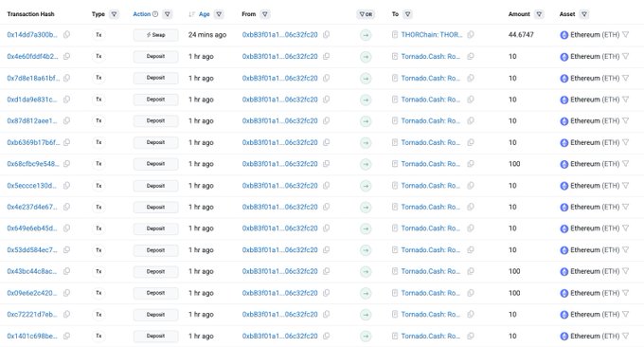This screenshot has width=644, height=347.
Task: Copy transaction hash 0x68cfbc9e548
Action: (66, 164)
